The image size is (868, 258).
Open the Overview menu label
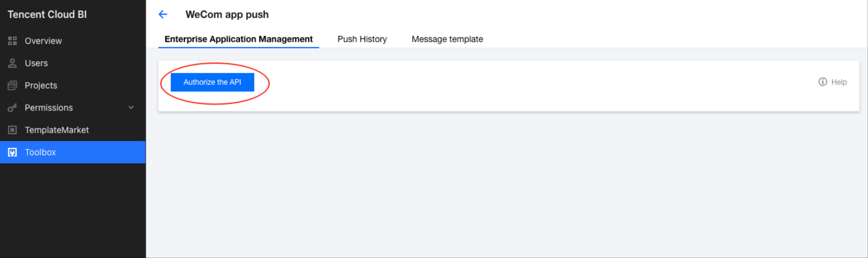point(43,41)
